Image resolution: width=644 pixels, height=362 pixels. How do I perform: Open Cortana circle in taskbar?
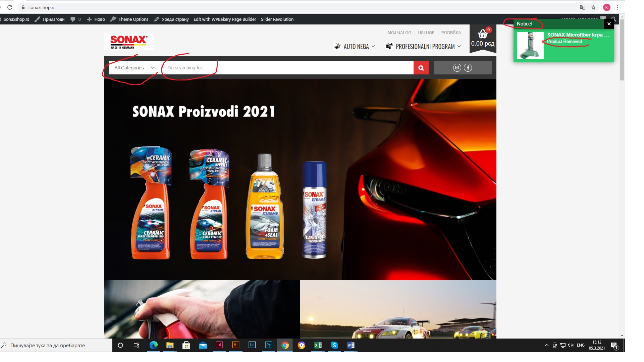click(120, 345)
